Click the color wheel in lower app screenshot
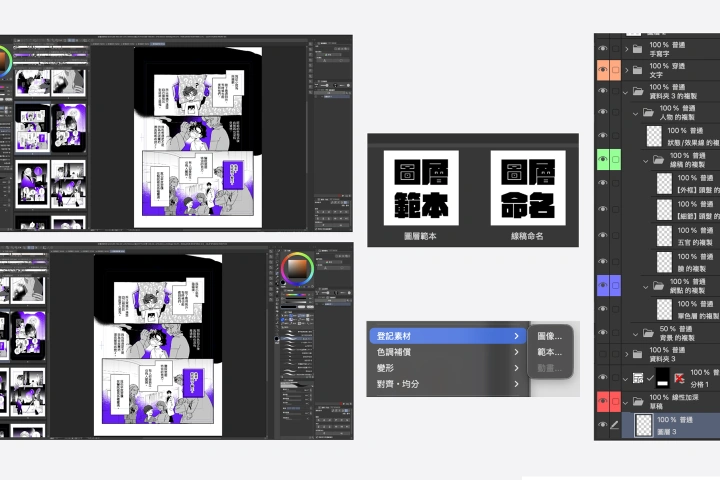This screenshot has width=720, height=480. [297, 269]
